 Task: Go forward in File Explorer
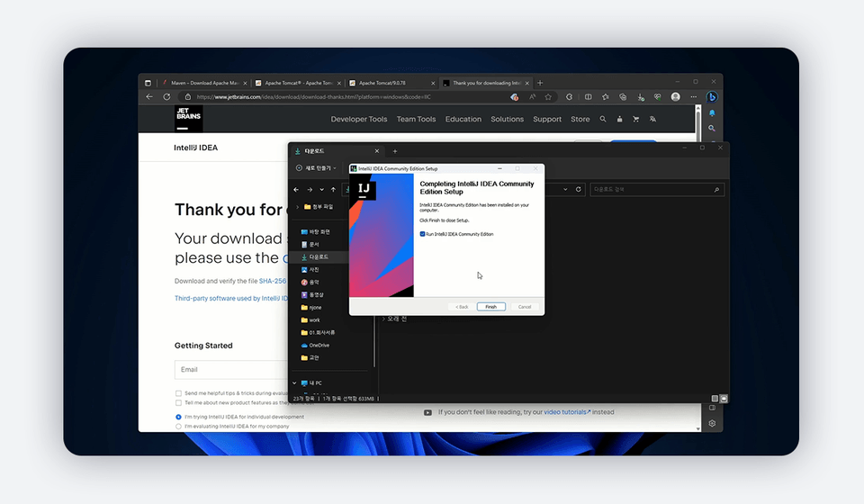(x=310, y=190)
